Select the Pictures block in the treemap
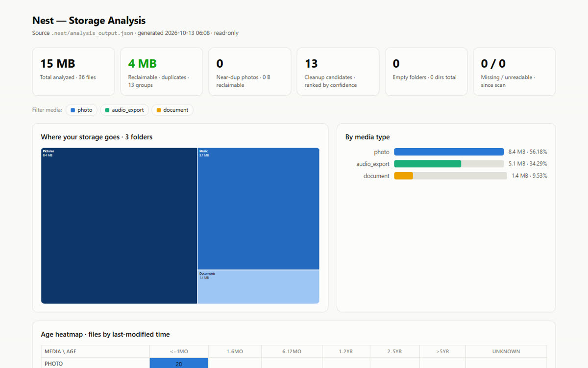588x368 pixels. point(119,226)
